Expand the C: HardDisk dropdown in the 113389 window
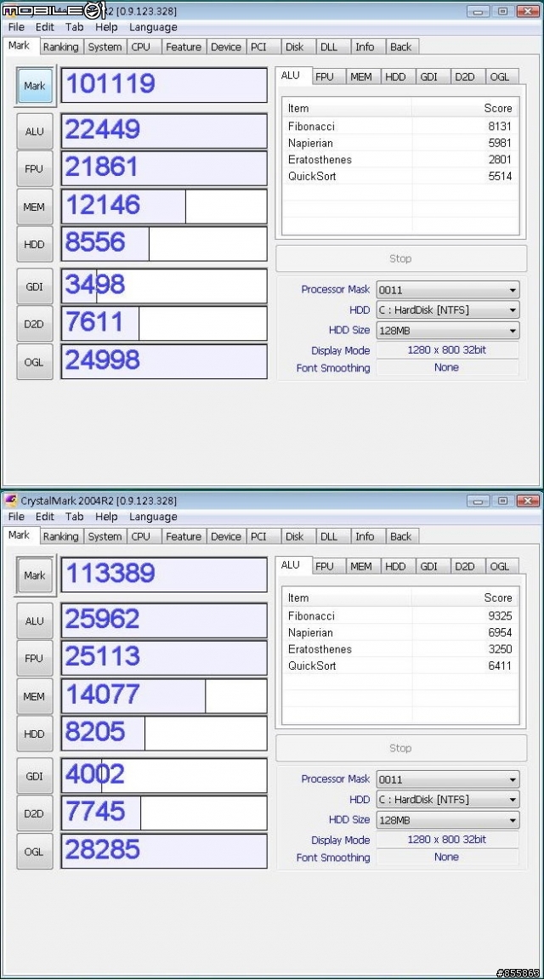The width and height of the screenshot is (544, 980). (448, 799)
